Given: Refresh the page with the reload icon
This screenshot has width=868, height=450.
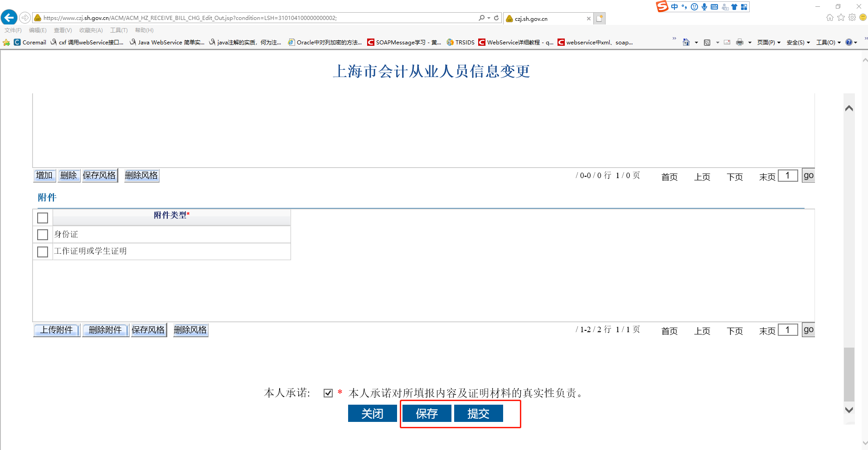Looking at the screenshot, I should pos(496,18).
